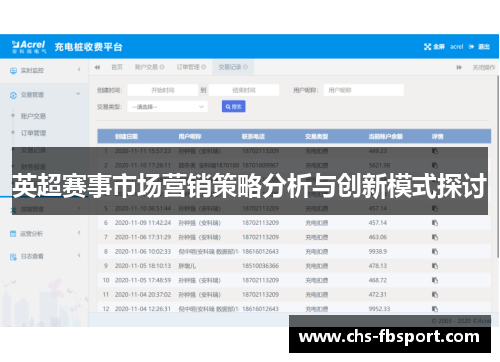This screenshot has width=500, height=362.
Task: Click the date 2020-11-04 12:26:31
Action: click(143, 309)
